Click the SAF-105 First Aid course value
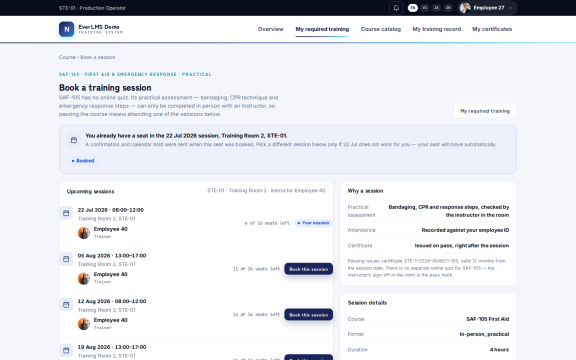Image resolution: width=576 pixels, height=360 pixels. click(x=488, y=319)
